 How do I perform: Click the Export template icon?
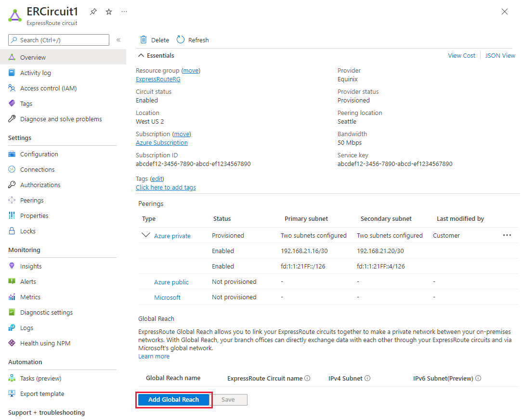(x=12, y=394)
